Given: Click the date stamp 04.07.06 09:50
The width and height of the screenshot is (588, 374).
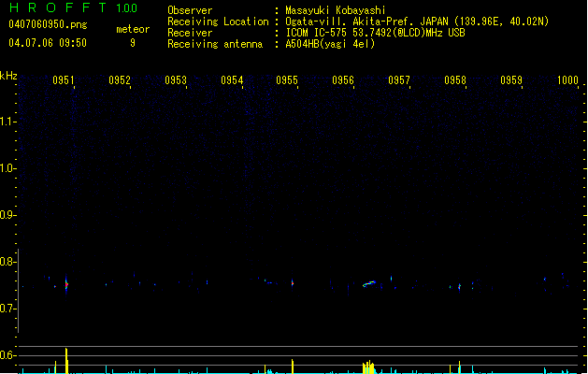Looking at the screenshot, I should (x=48, y=43).
